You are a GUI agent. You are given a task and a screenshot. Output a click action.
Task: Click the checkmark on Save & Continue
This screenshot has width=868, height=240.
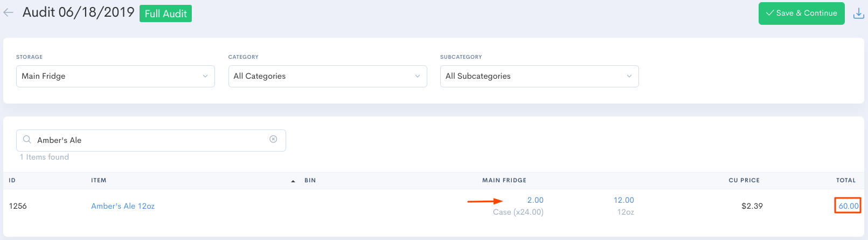[769, 13]
